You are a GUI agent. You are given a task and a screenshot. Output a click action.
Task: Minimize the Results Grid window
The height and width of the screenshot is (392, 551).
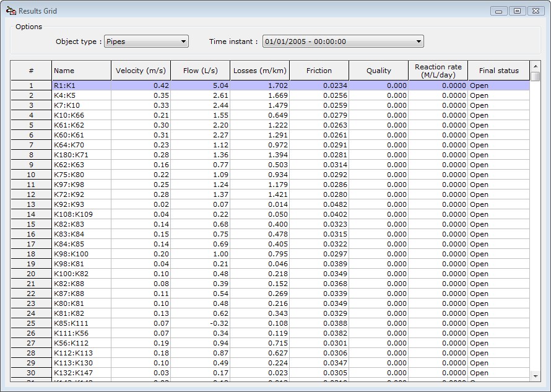pyautogui.click(x=500, y=11)
